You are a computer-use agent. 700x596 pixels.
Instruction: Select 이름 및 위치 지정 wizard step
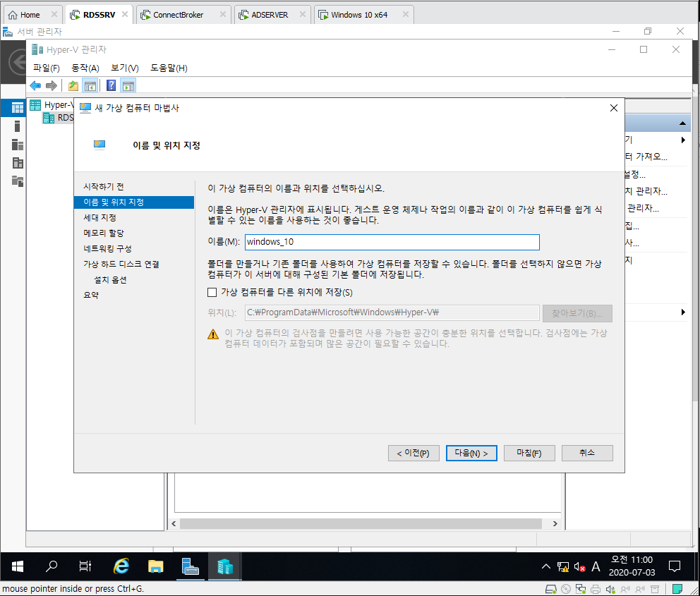pyautogui.click(x=134, y=202)
